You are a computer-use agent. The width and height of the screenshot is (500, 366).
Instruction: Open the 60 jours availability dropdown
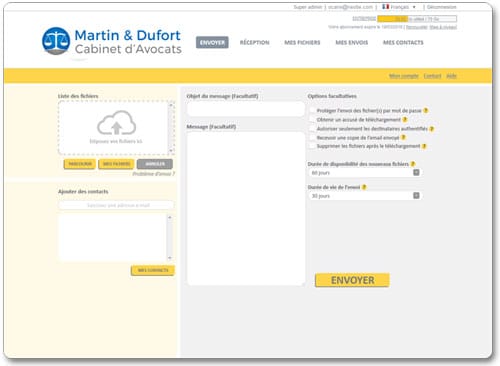click(365, 173)
